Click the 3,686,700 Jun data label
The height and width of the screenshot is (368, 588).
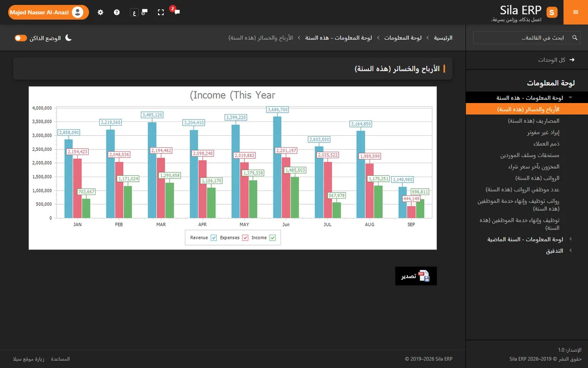coord(277,109)
